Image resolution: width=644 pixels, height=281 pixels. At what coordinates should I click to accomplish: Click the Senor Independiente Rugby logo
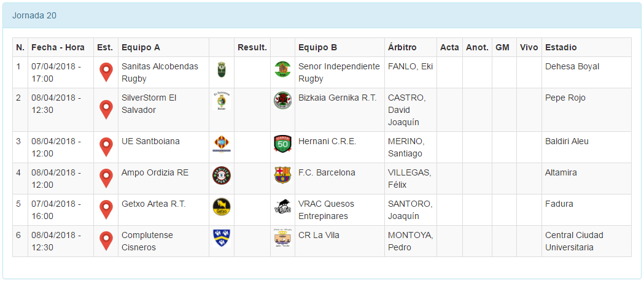(282, 69)
